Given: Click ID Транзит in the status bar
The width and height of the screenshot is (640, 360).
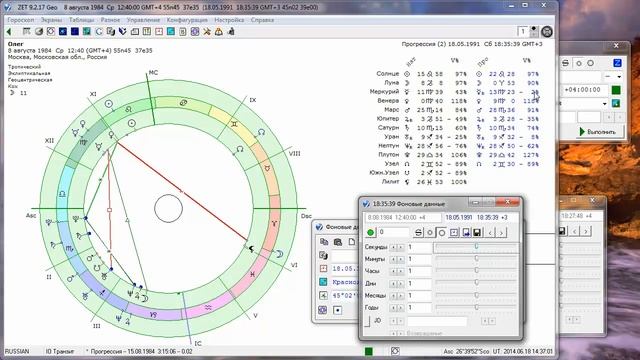Looking at the screenshot, I should click(60, 351).
